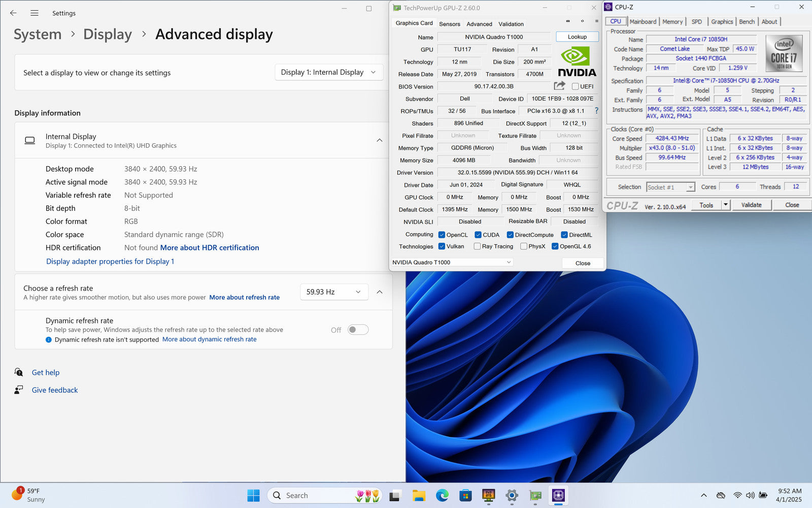Image resolution: width=812 pixels, height=508 pixels.
Task: Click the Lookup button in GPU-Z
Action: (x=577, y=37)
